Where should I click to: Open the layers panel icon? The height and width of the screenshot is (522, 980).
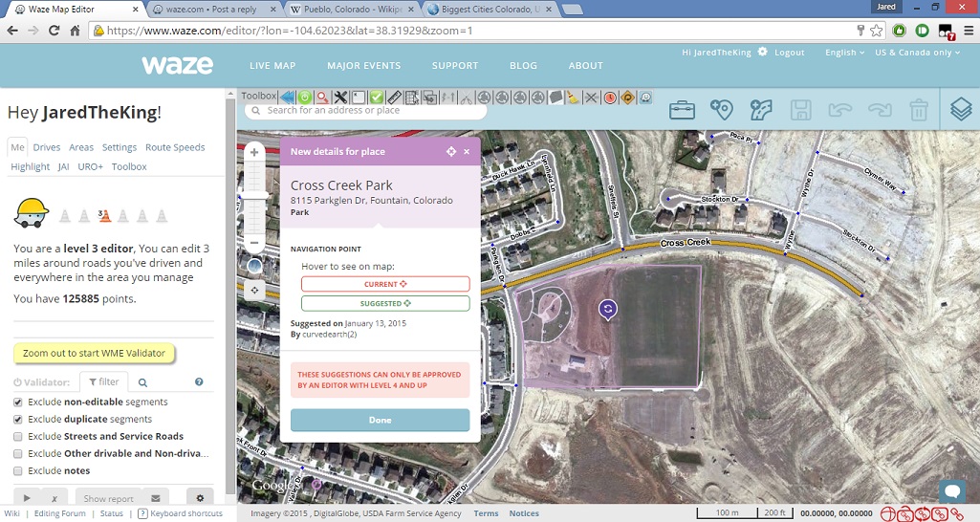pos(961,110)
